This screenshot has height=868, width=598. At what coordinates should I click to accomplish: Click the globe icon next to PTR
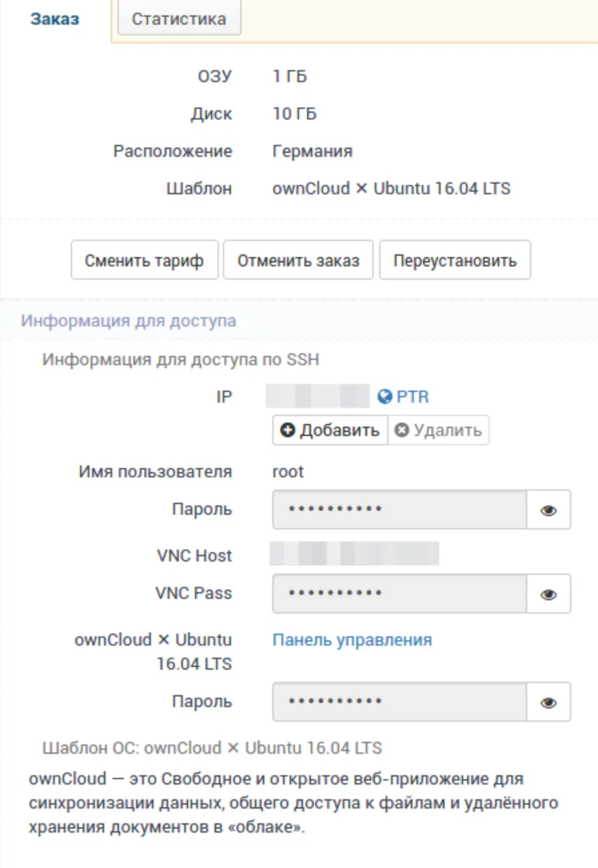tap(384, 397)
